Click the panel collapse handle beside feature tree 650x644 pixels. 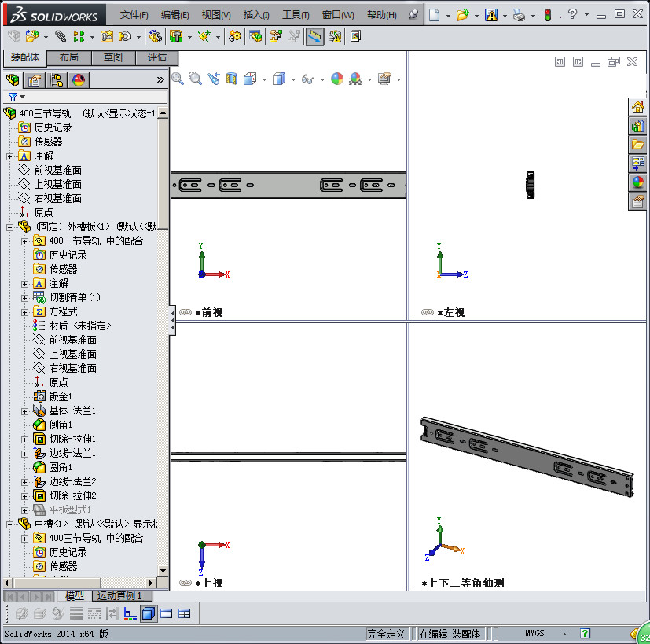(x=172, y=320)
